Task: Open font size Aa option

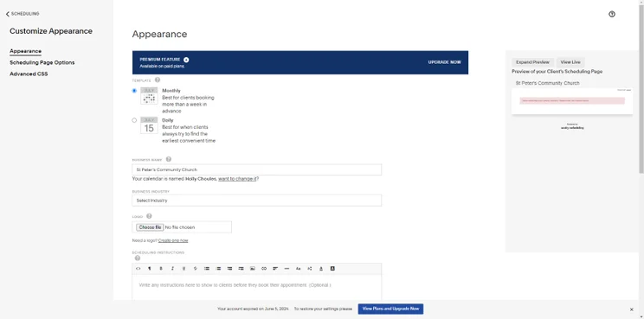Action: [x=298, y=269]
